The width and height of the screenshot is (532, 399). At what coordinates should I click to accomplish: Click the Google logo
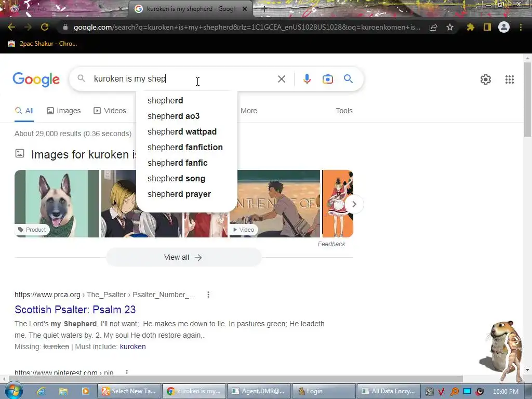[x=36, y=79]
